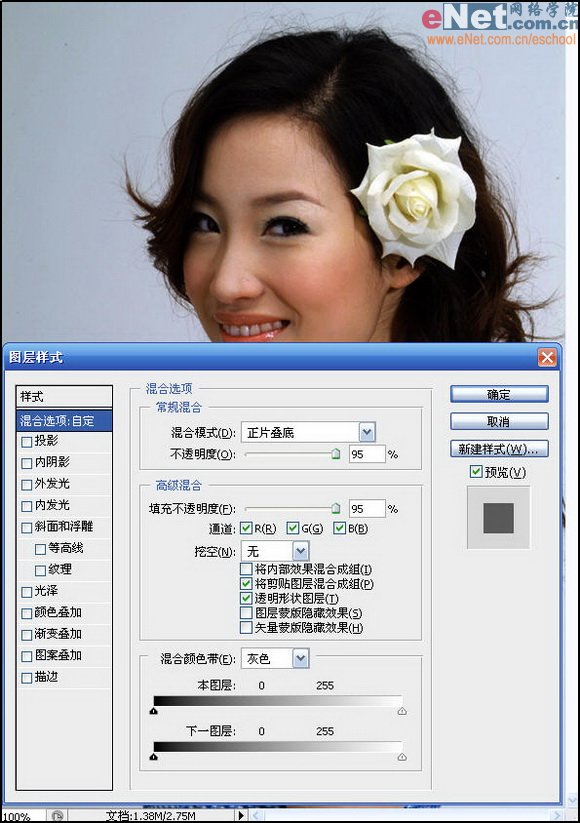Click the 确定 button

(499, 394)
